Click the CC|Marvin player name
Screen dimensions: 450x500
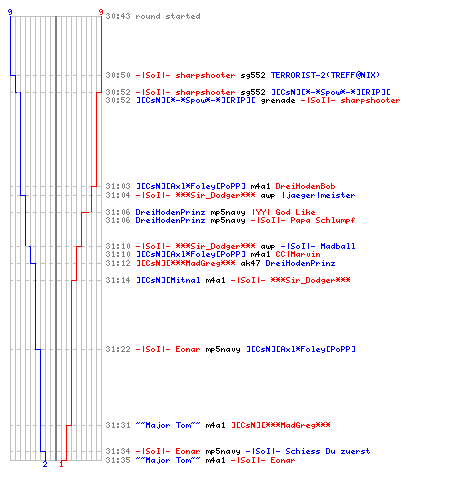[x=298, y=254]
